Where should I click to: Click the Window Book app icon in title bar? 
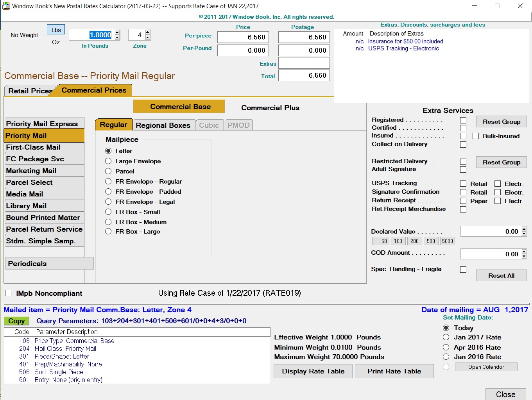[6, 6]
